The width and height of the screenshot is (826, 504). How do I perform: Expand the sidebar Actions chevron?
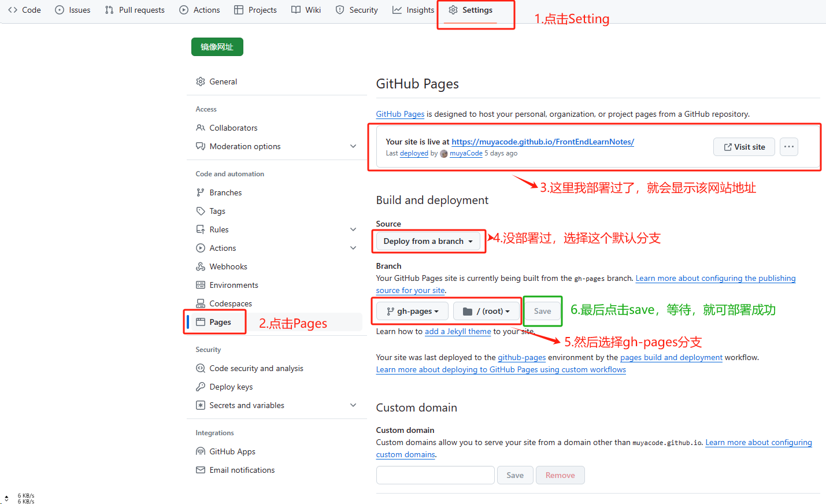click(353, 248)
